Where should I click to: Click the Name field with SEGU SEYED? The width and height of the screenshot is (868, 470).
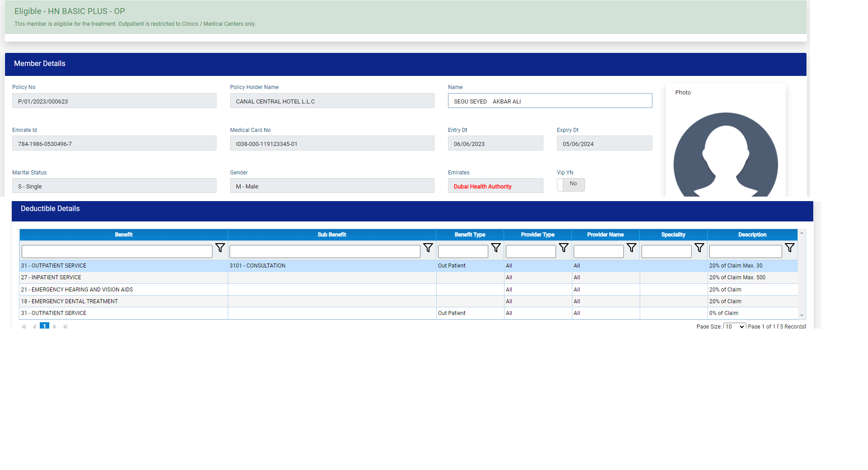[550, 101]
